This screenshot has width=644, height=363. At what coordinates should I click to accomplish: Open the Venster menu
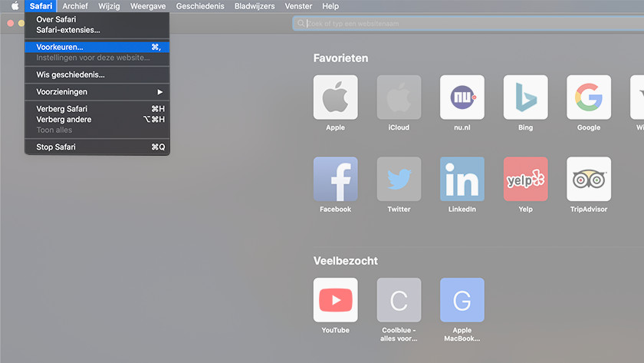click(298, 6)
